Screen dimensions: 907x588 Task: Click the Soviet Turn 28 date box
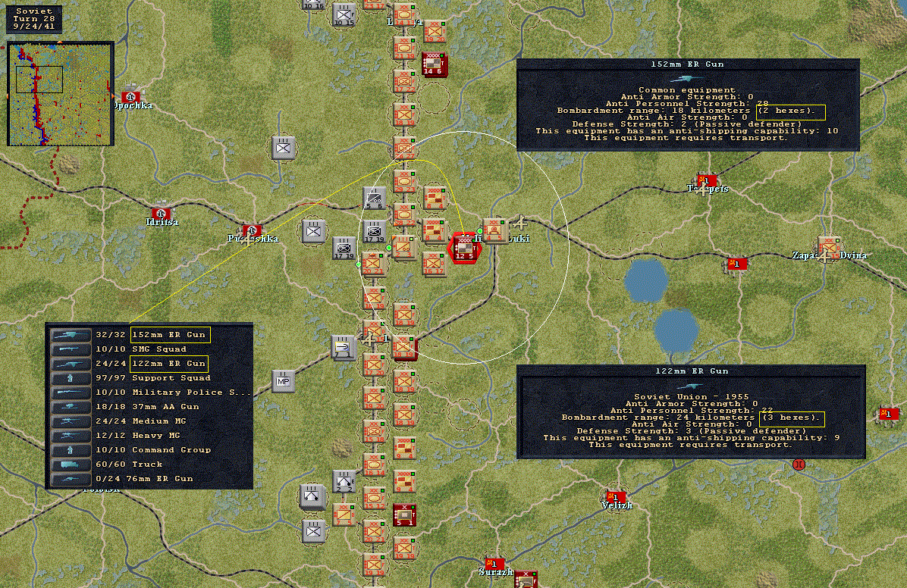click(x=33, y=18)
